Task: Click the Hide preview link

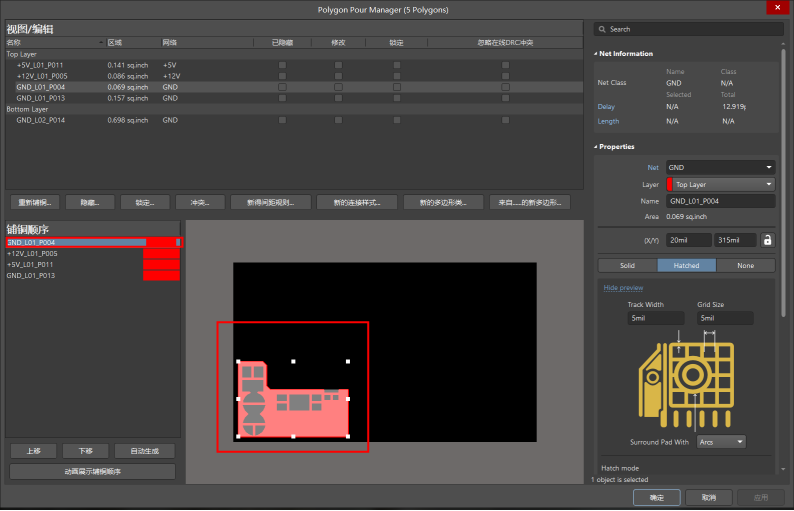Action: pos(623,288)
